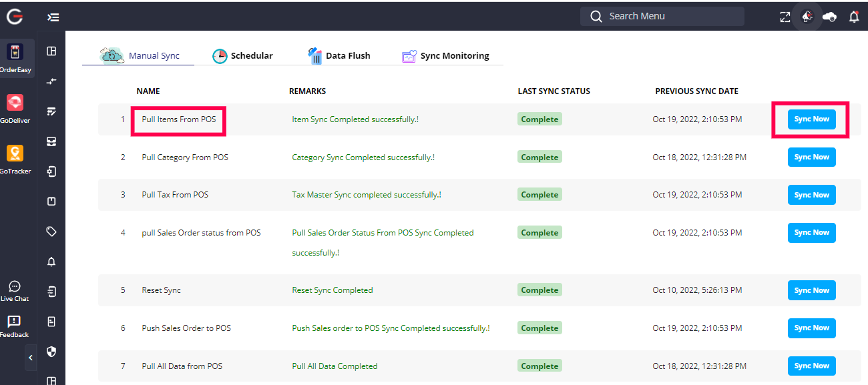The image size is (868, 385).
Task: Go to the Sync Monitoring tab
Action: [x=446, y=56]
